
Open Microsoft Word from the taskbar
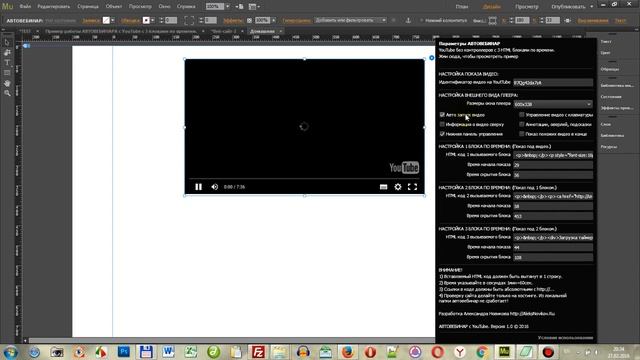pyautogui.click(x=168, y=351)
